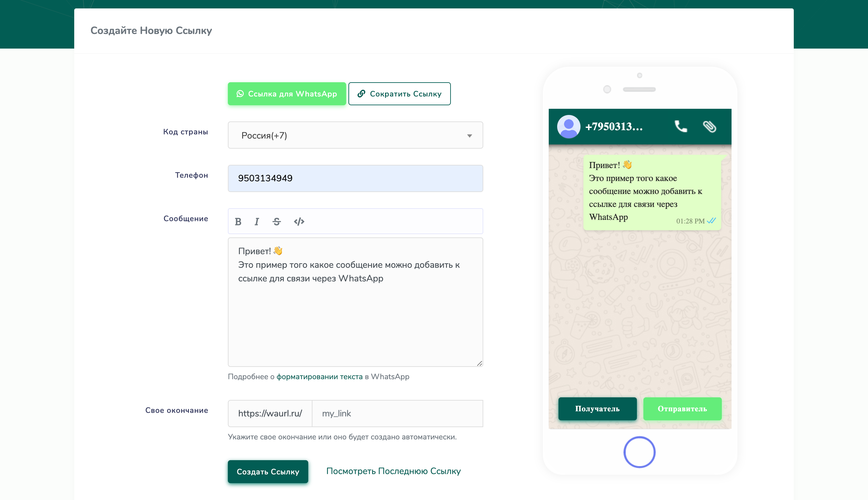Click the Создать Ссылку button
The width and height of the screenshot is (868, 500).
tap(268, 472)
